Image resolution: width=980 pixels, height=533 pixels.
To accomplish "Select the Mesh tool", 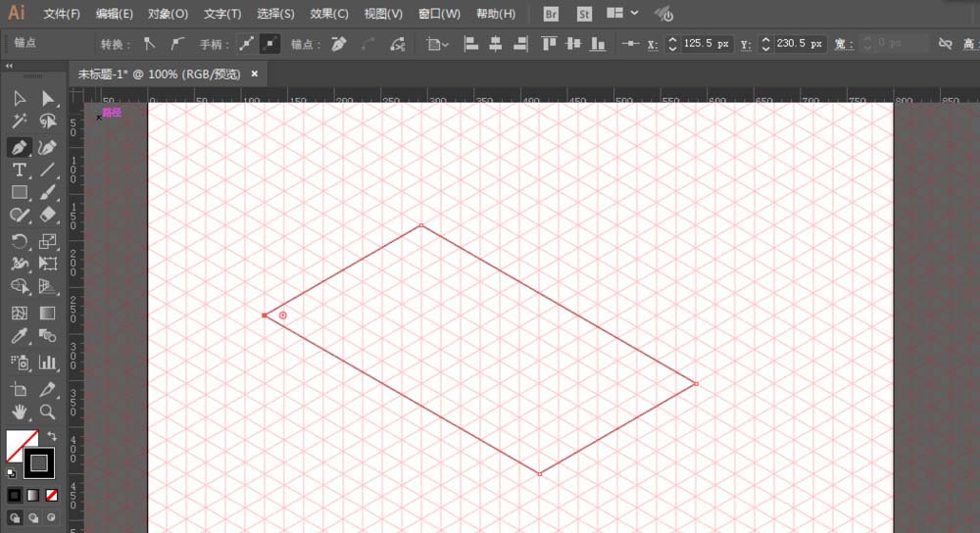I will tap(19, 313).
